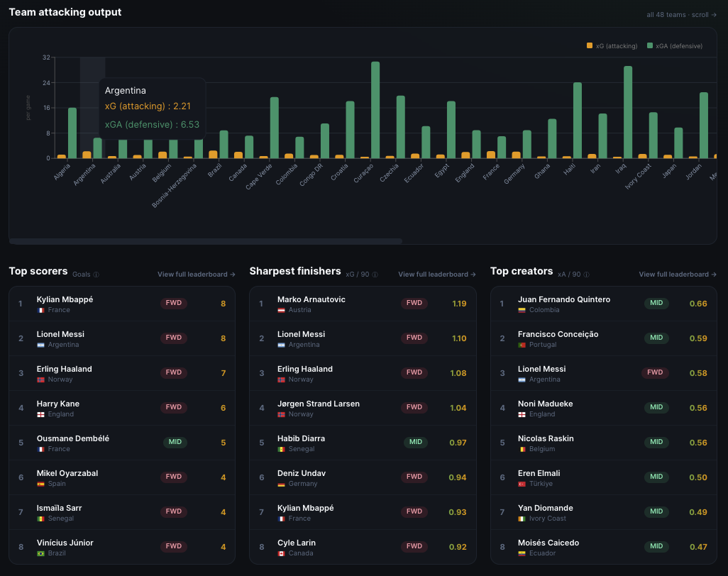728x576 pixels.
Task: Click England flag under Noni Madueke
Action: [522, 414]
